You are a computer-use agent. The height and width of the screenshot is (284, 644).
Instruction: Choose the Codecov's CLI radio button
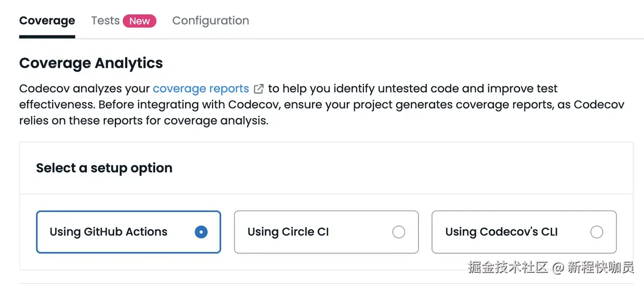tap(596, 232)
